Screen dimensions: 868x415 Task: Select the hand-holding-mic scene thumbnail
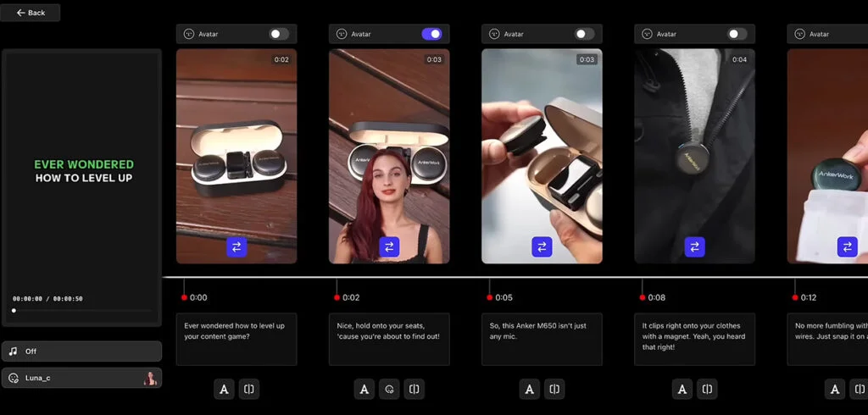[x=542, y=156]
